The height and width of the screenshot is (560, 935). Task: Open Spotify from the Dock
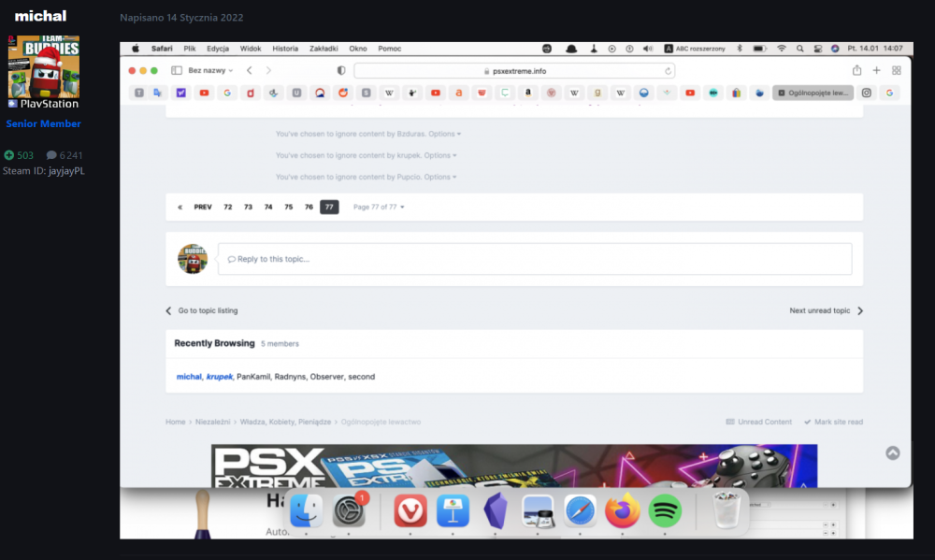(665, 511)
